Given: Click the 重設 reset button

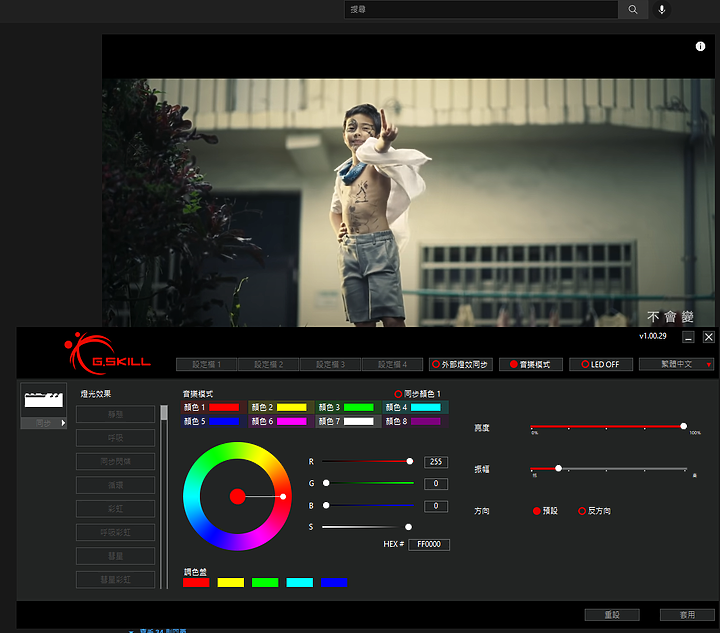Looking at the screenshot, I should coord(612,615).
